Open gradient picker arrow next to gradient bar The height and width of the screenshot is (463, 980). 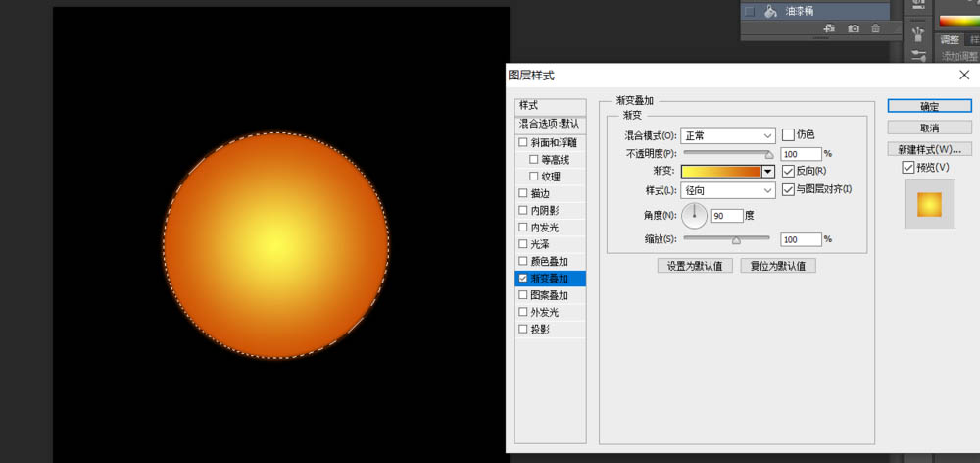pyautogui.click(x=768, y=172)
